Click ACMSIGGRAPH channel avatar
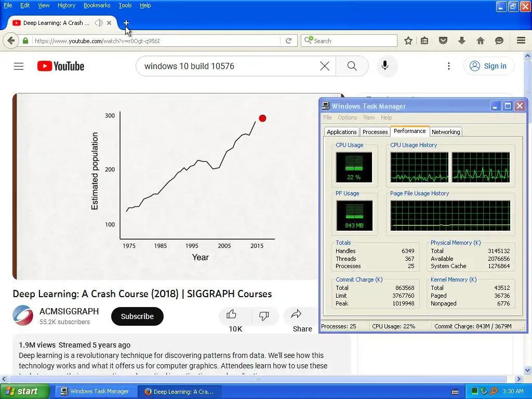532x399 pixels. [23, 315]
